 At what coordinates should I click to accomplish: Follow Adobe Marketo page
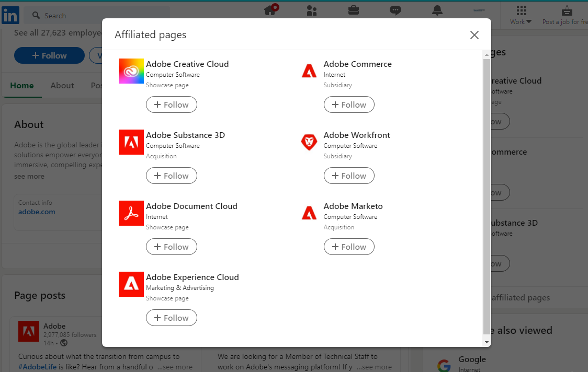[349, 247]
